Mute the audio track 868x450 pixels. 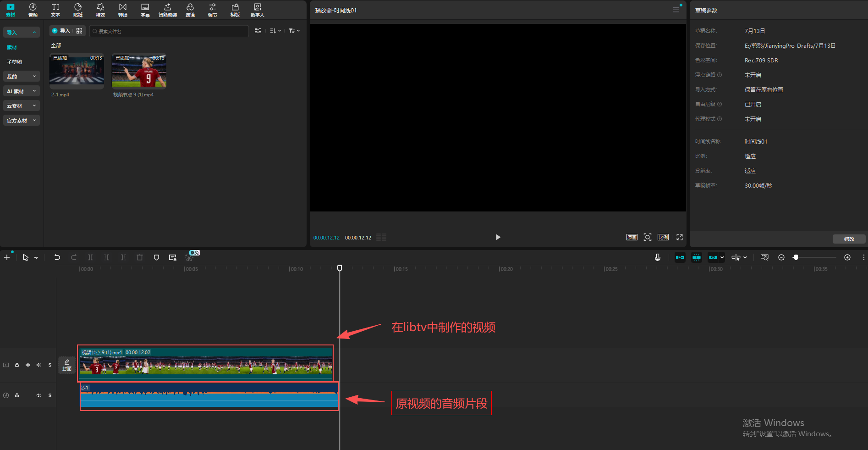pyautogui.click(x=39, y=395)
